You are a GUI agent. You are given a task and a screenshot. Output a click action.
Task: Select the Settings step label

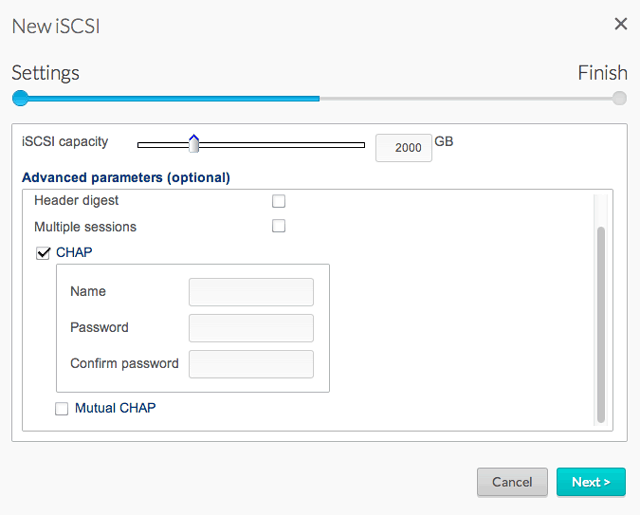(45, 73)
